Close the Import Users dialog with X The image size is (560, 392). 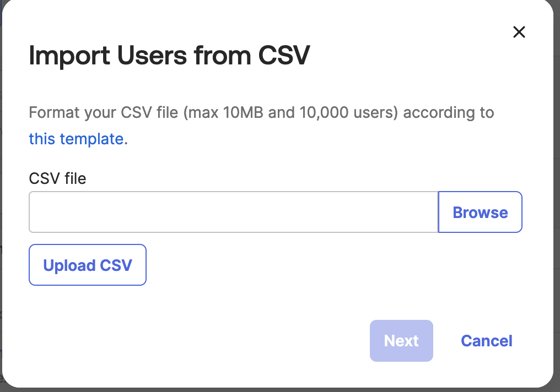519,32
